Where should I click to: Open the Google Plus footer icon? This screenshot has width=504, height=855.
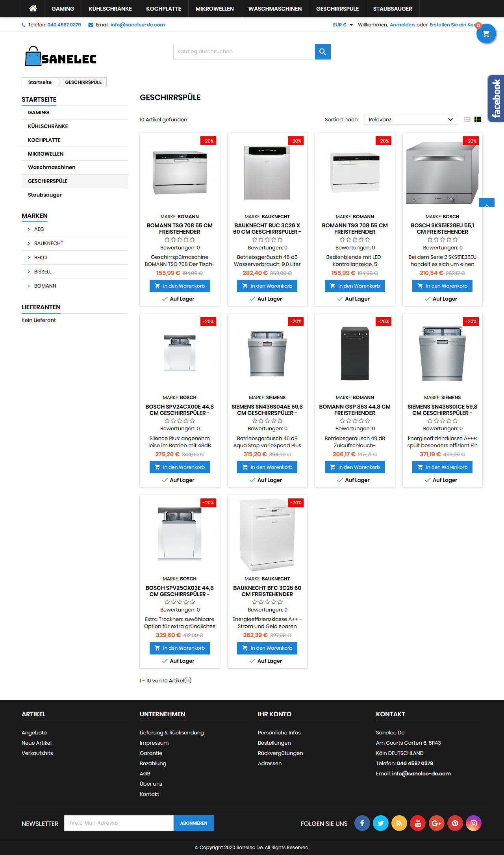tap(436, 823)
